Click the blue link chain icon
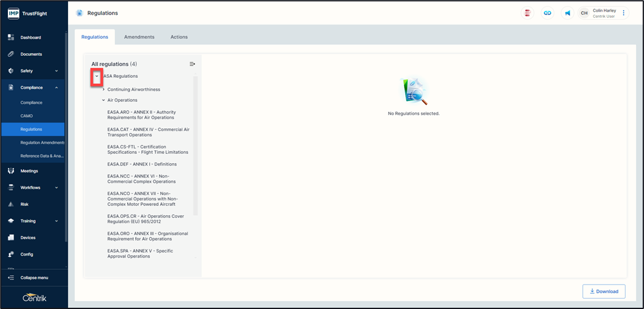This screenshot has width=644, height=309. tap(547, 13)
